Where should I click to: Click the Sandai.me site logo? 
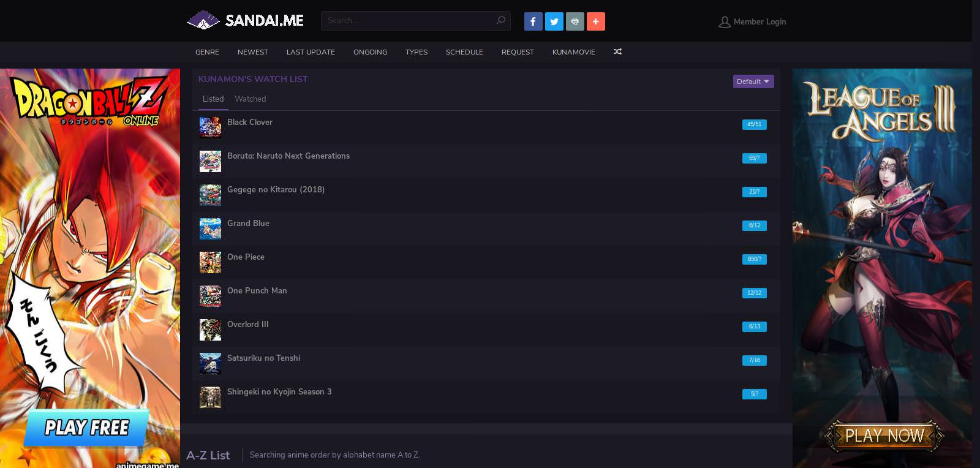click(245, 20)
